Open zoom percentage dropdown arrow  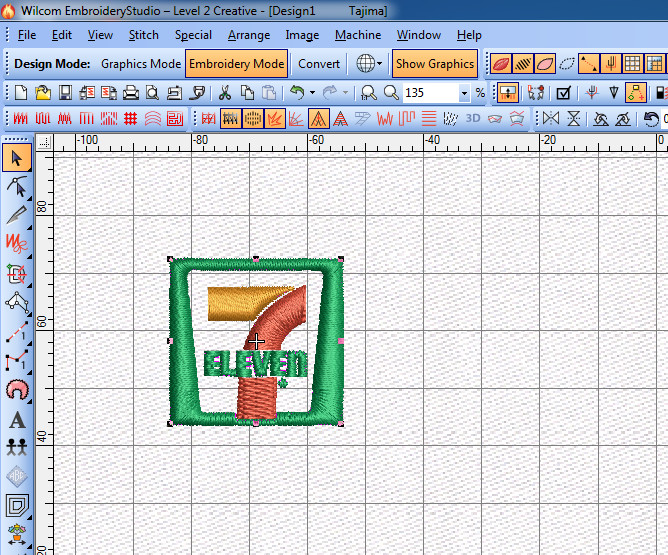point(464,93)
